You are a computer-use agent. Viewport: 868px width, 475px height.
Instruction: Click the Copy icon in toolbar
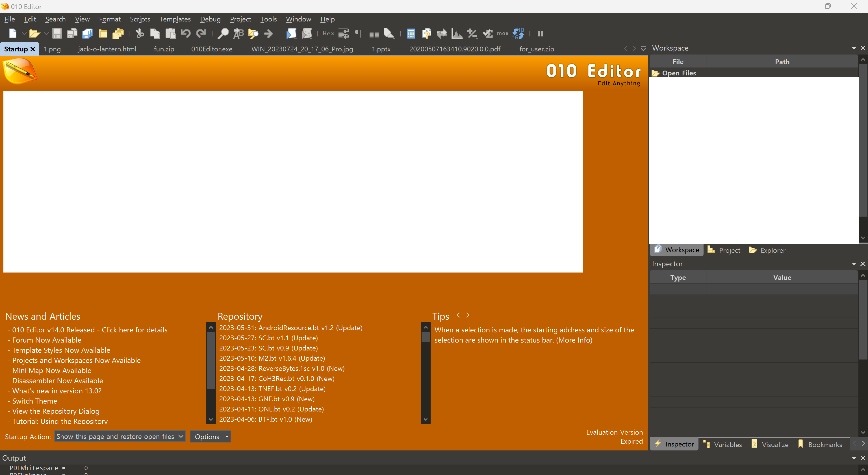click(155, 33)
